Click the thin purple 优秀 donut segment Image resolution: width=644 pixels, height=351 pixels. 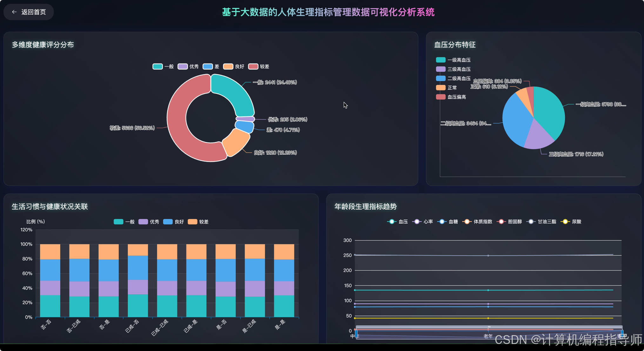point(245,119)
